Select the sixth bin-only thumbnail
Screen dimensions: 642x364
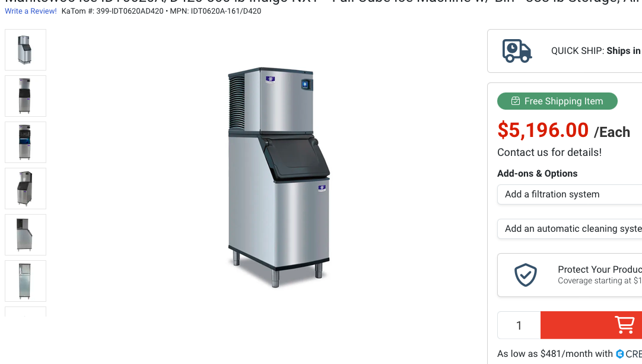tap(26, 281)
